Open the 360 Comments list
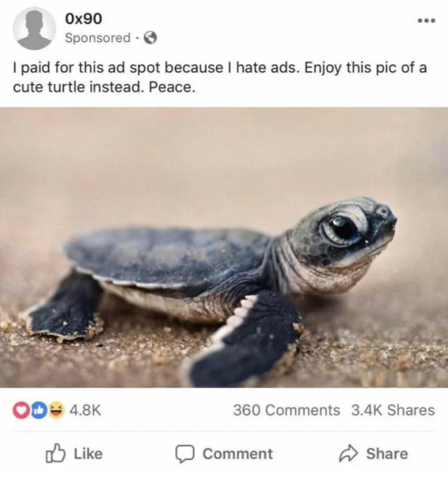This screenshot has height=483, width=448. click(x=287, y=410)
